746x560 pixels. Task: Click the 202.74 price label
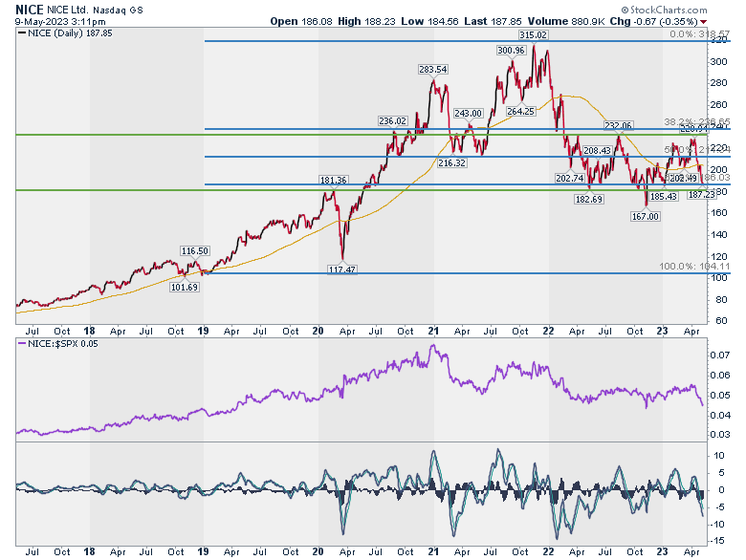[569, 179]
